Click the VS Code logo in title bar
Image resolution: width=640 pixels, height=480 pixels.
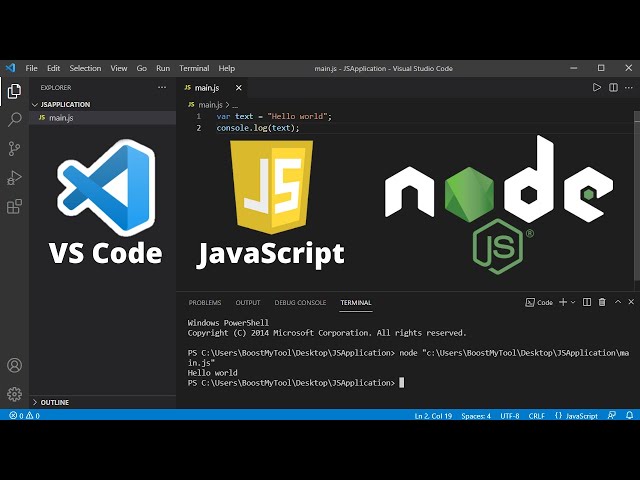(x=10, y=68)
